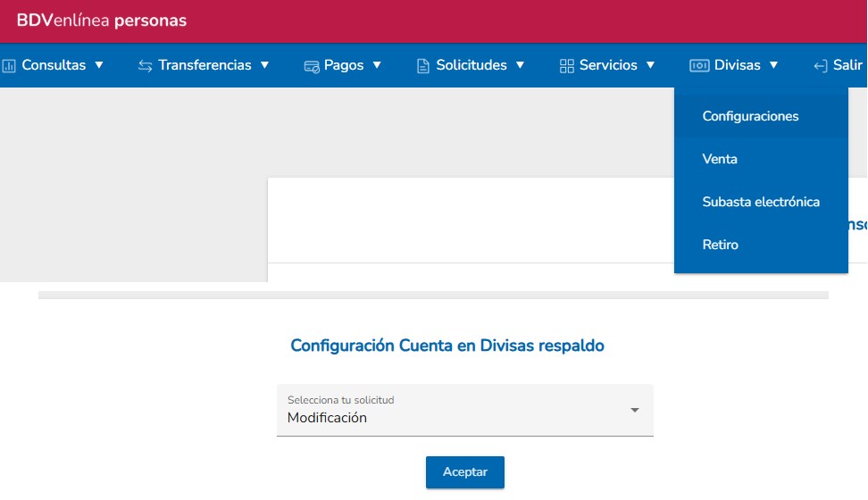Click the BDVenlínea personas logo
Screen dimensions: 868x500
[x=102, y=21]
